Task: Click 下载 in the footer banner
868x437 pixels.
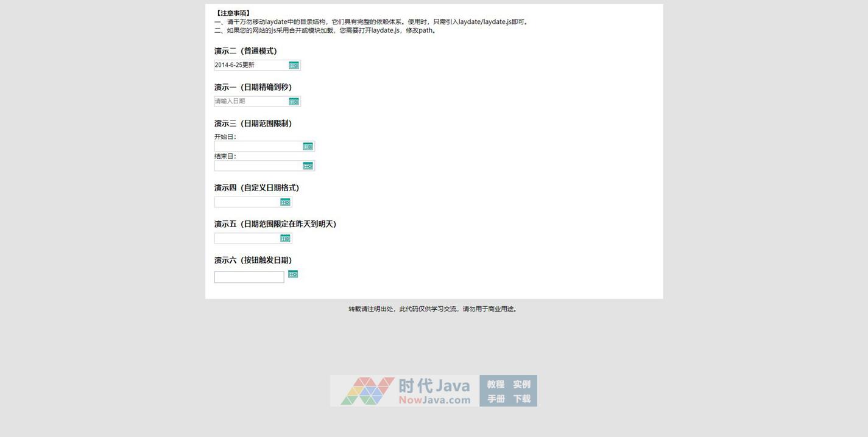Action: coord(521,399)
